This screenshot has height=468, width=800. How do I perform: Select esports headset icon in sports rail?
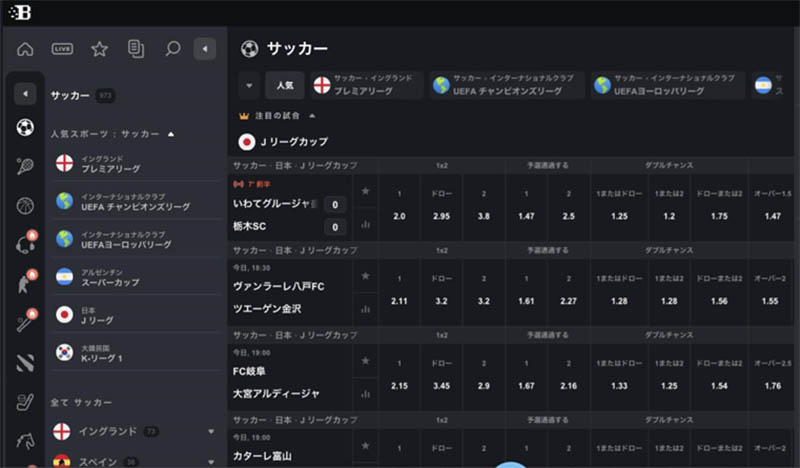[x=25, y=244]
